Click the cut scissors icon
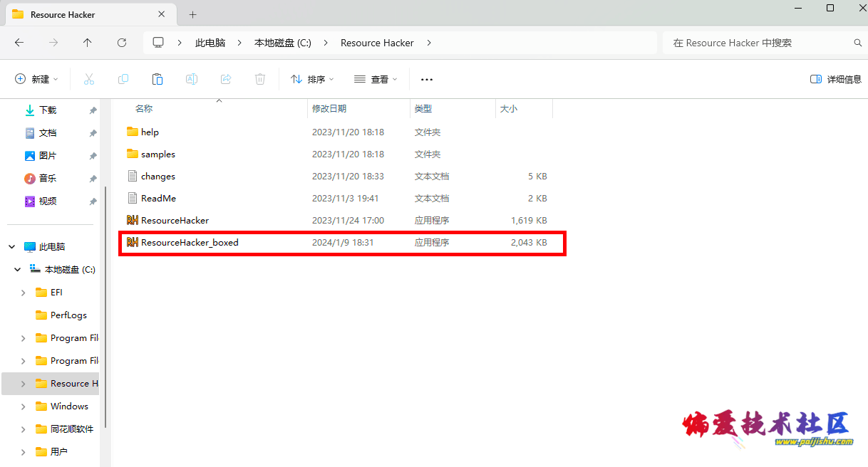 tap(89, 79)
